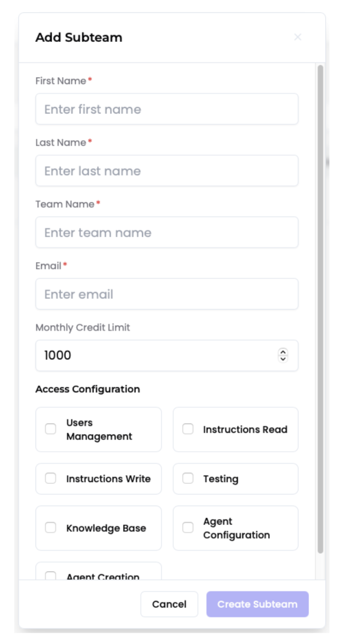
Task: Click the Enter first name field
Action: point(166,109)
